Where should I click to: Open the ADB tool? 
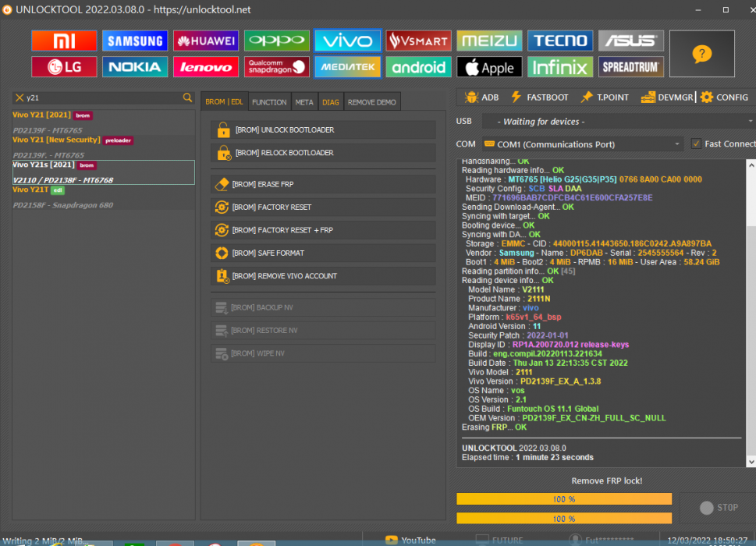tap(481, 97)
